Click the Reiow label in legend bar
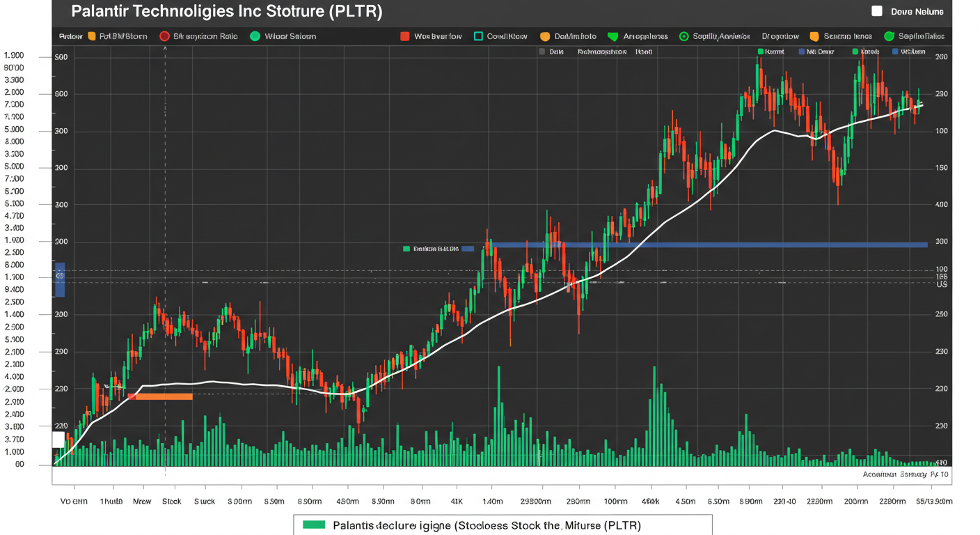The image size is (980, 535). click(x=71, y=36)
